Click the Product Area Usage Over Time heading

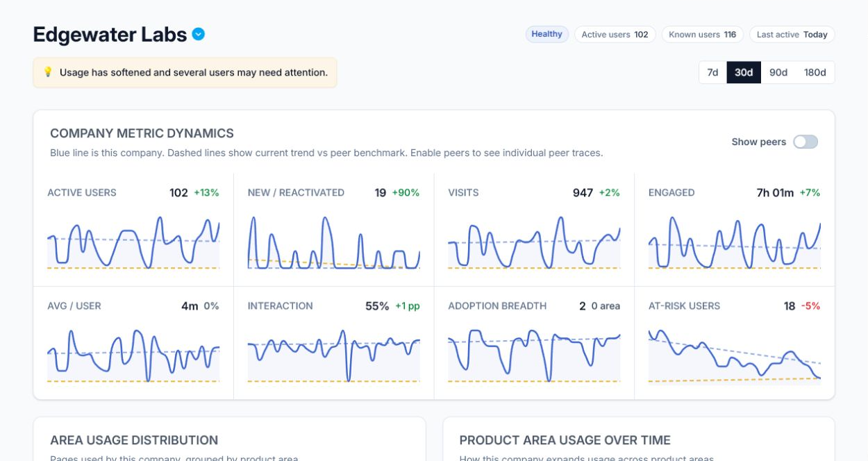coord(565,440)
